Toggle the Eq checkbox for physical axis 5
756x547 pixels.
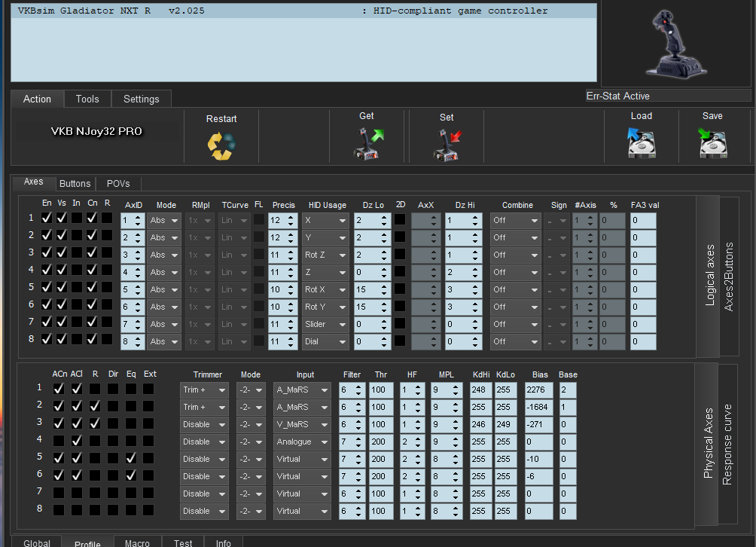click(x=131, y=459)
